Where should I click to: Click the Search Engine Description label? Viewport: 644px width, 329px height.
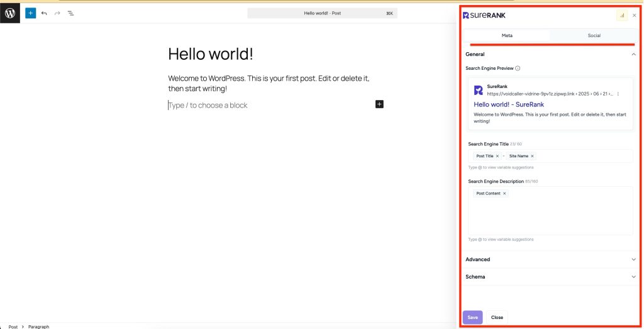coord(496,182)
